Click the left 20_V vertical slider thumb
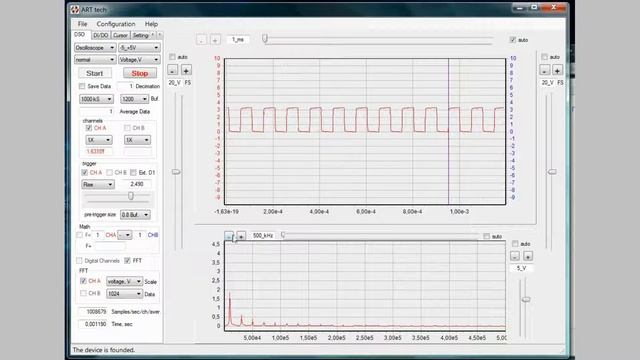 [x=176, y=172]
